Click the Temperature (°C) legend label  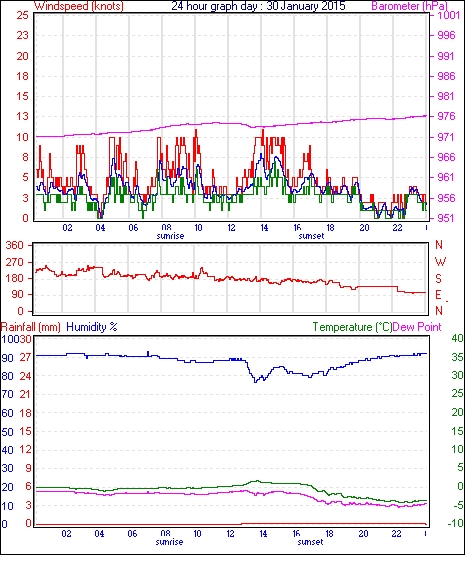point(352,327)
